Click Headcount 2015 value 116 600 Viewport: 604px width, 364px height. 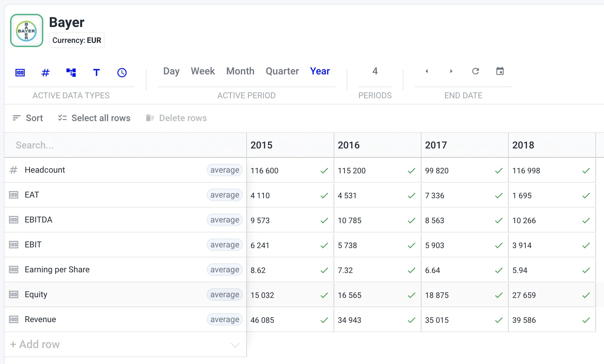click(265, 171)
